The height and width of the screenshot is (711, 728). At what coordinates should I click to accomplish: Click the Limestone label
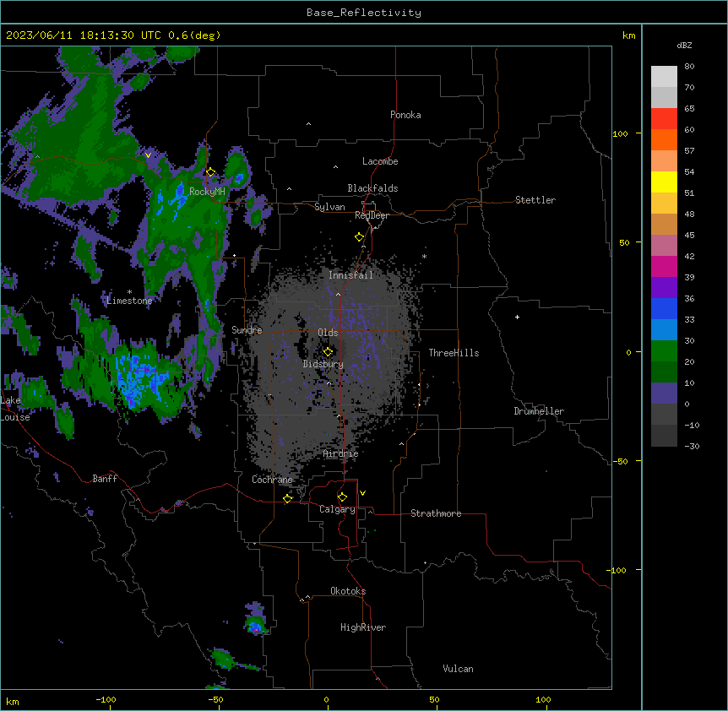129,301
